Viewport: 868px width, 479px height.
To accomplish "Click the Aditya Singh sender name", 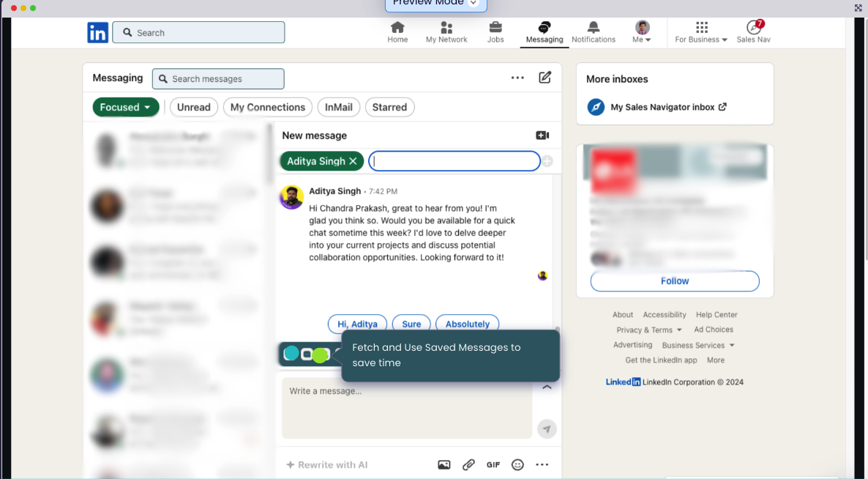I will click(335, 191).
